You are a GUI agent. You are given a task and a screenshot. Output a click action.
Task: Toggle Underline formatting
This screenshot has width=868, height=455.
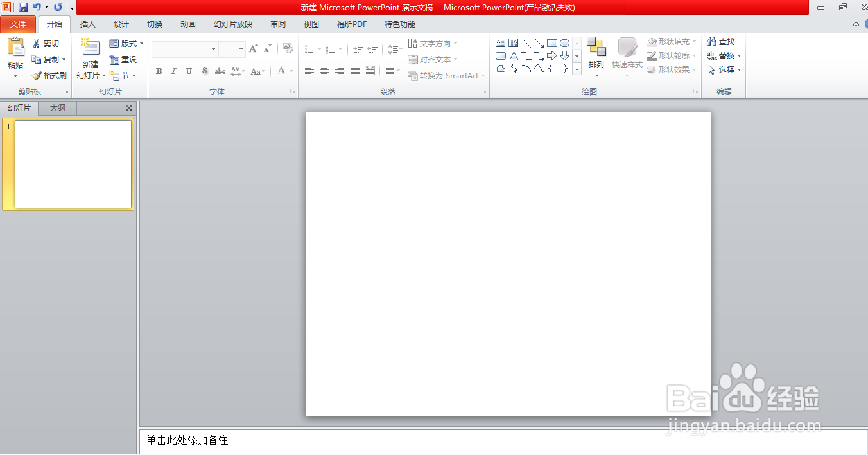pos(189,71)
